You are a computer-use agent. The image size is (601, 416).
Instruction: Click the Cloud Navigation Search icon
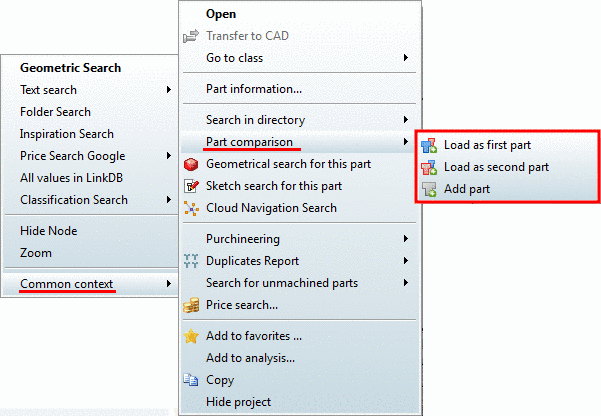point(192,208)
